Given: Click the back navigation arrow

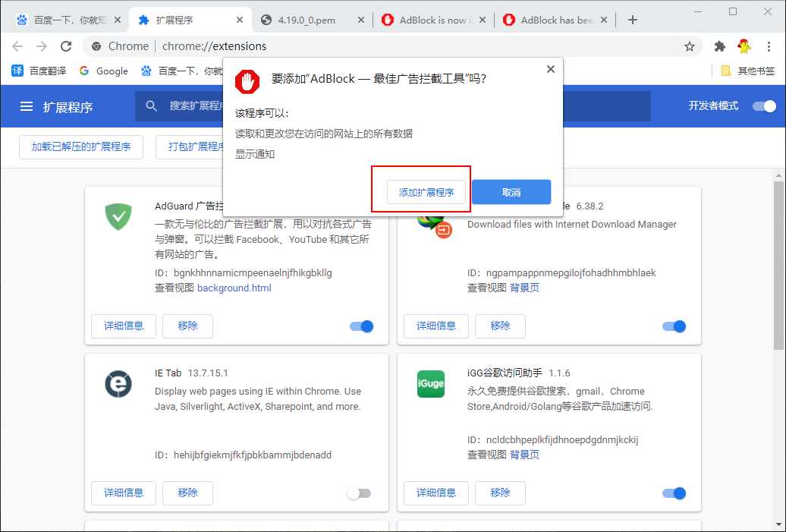Looking at the screenshot, I should tap(17, 46).
